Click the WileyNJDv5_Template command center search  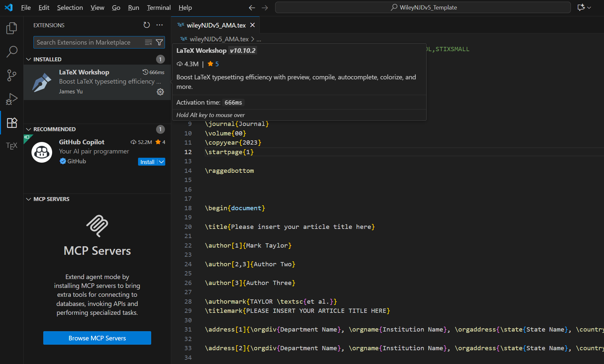pos(423,8)
